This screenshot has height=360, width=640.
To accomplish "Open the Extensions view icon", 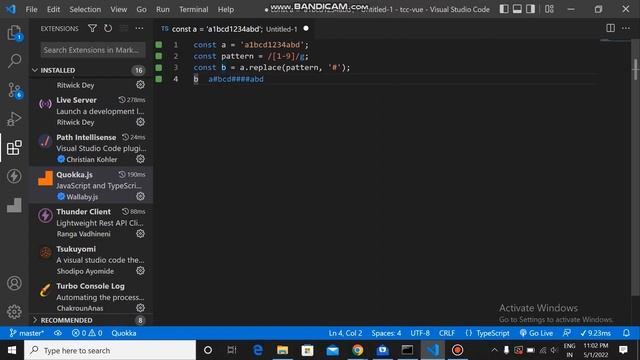I will pyautogui.click(x=14, y=147).
